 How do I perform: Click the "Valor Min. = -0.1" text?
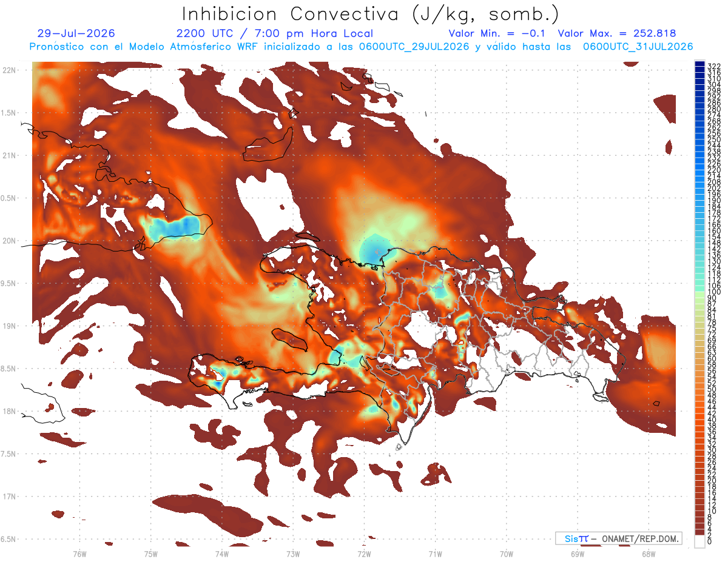tap(497, 33)
